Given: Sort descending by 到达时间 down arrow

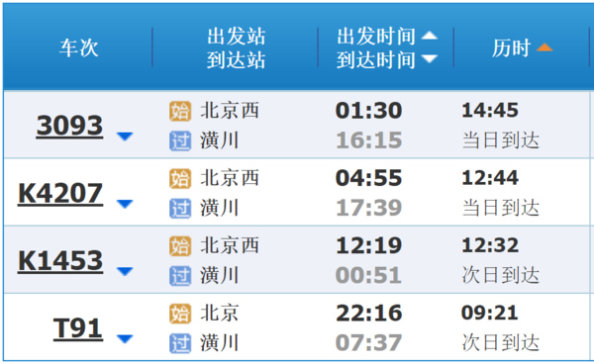Looking at the screenshot, I should click(430, 59).
